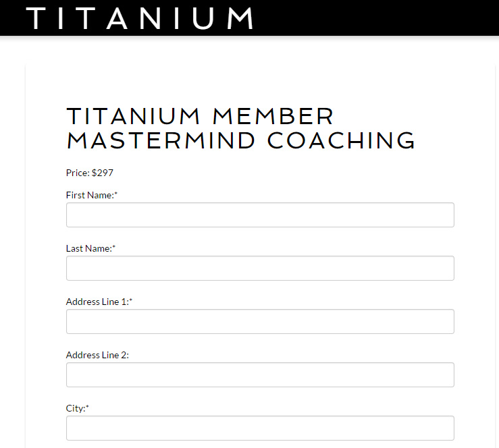499x448 pixels.
Task: Focus the First Name input field
Action: pos(260,215)
